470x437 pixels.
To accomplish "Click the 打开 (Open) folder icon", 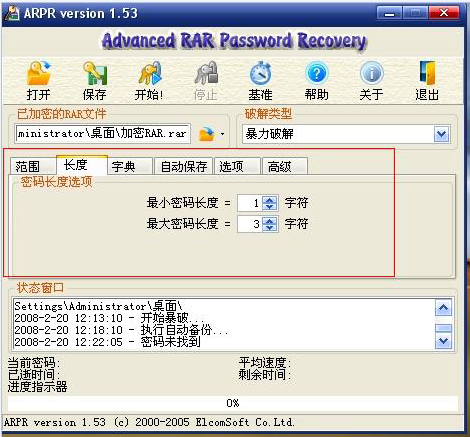I will [x=39, y=74].
